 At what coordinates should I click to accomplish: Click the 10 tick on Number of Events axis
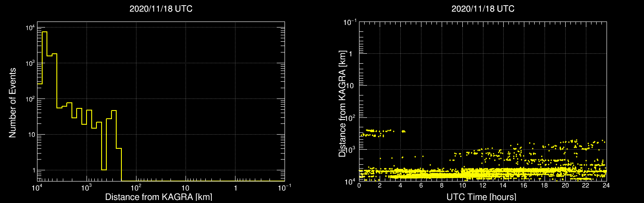(x=31, y=135)
